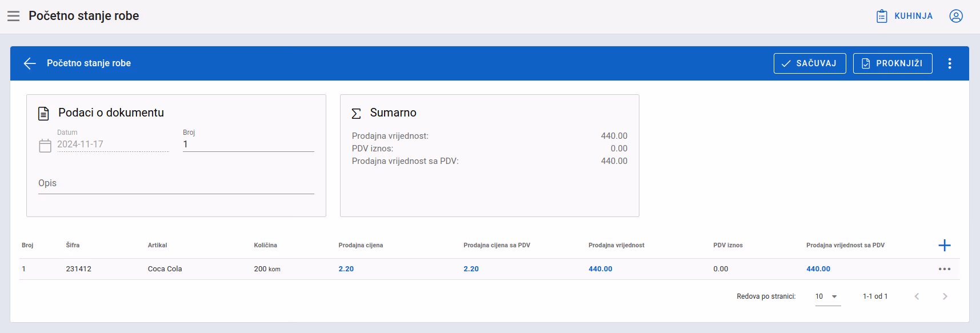This screenshot has height=333, width=980.
Task: Open the user account profile icon
Action: pyautogui.click(x=956, y=16)
